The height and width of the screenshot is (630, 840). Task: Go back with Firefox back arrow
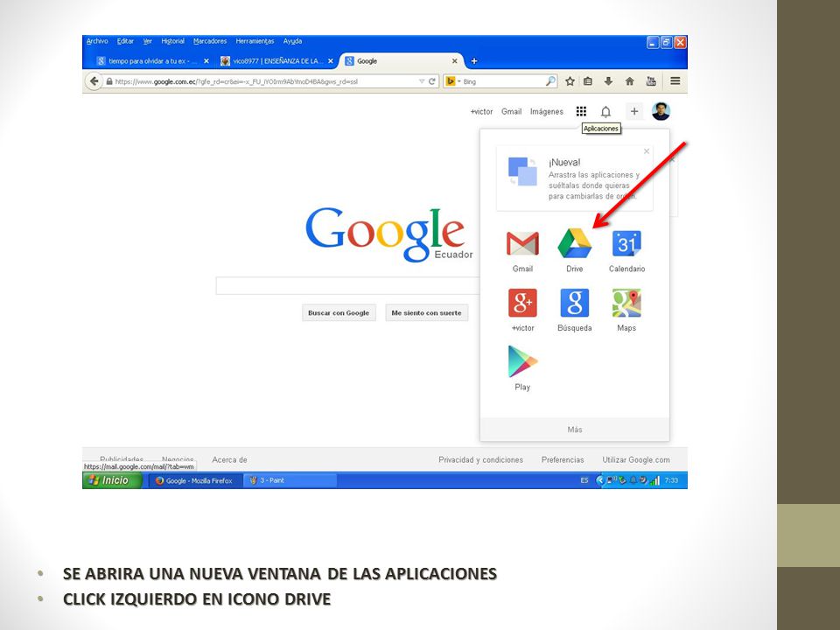[94, 81]
